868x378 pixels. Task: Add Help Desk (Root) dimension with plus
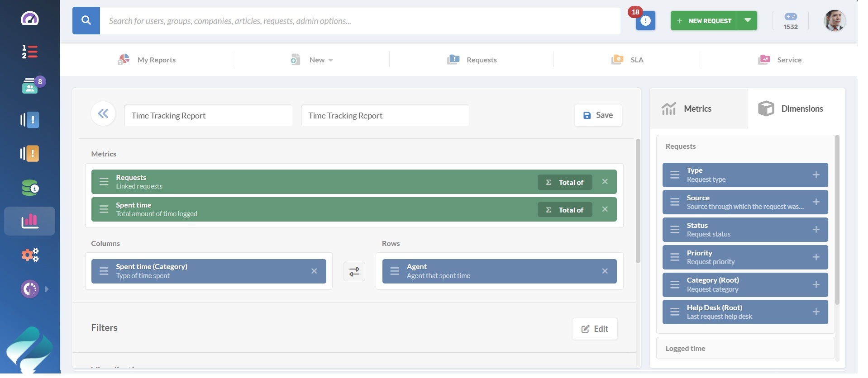(x=816, y=312)
